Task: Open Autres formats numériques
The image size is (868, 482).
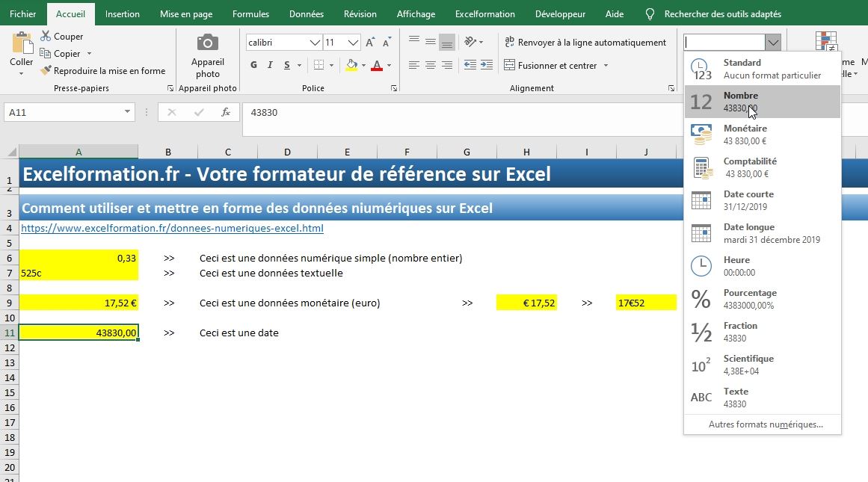Action: pyautogui.click(x=762, y=424)
